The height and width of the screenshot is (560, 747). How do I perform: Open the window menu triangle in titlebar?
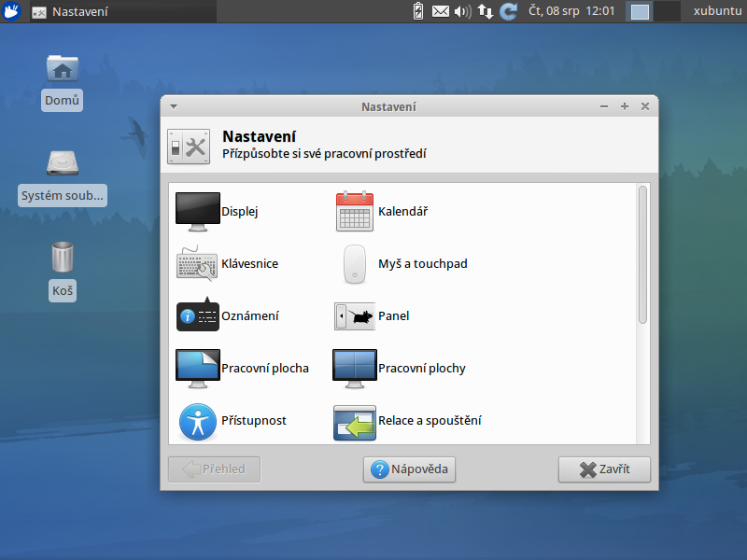(172, 106)
